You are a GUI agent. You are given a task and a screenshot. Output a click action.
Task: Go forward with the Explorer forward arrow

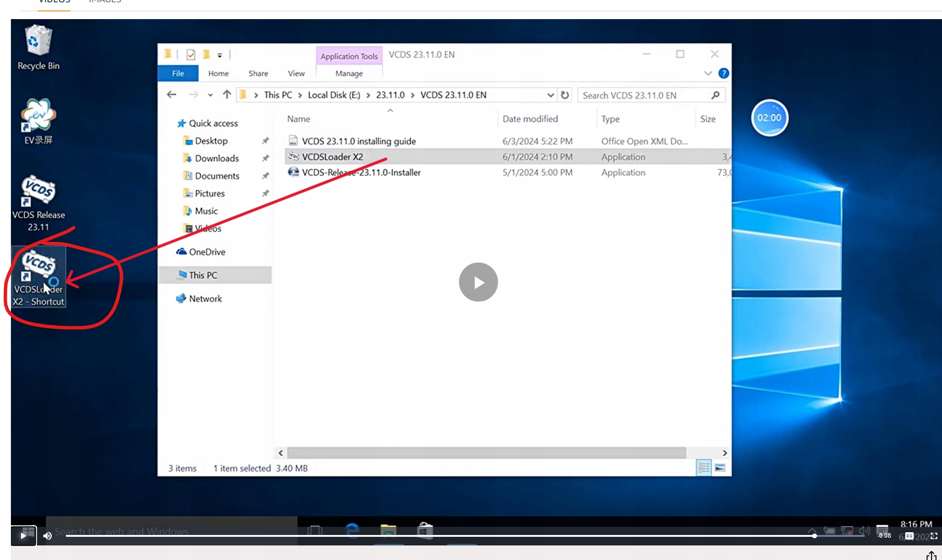(x=193, y=95)
